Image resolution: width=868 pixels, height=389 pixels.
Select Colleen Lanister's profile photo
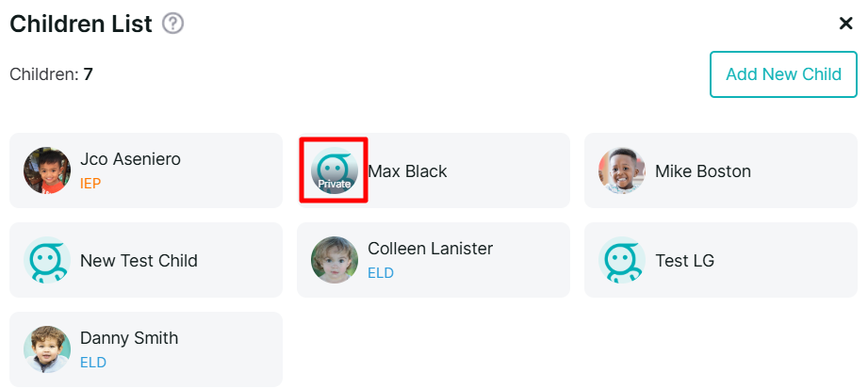click(335, 260)
